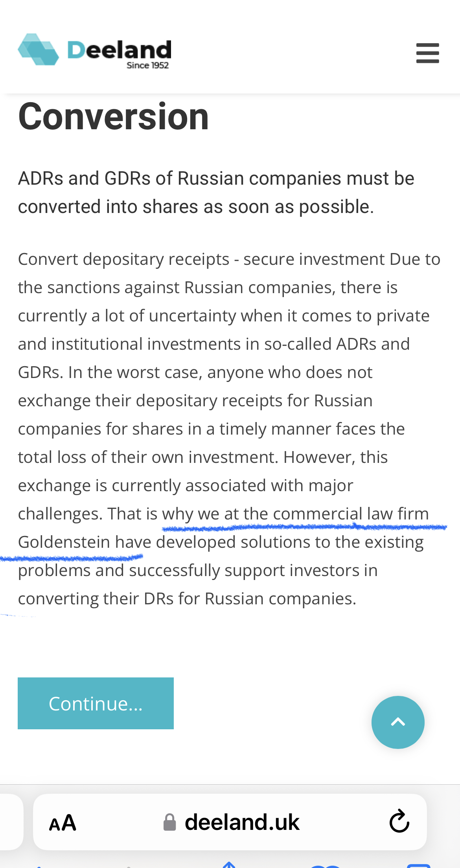Open bookmarks from the bottom toolbar
Screen dimensions: 460x868
pos(326,866)
